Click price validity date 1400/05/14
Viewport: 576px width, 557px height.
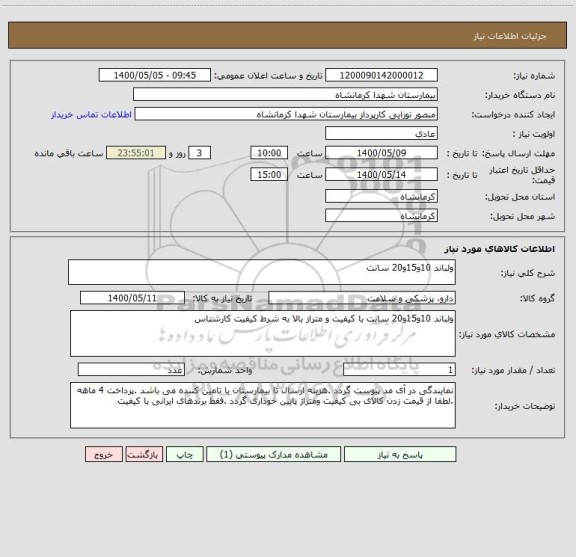(x=381, y=175)
